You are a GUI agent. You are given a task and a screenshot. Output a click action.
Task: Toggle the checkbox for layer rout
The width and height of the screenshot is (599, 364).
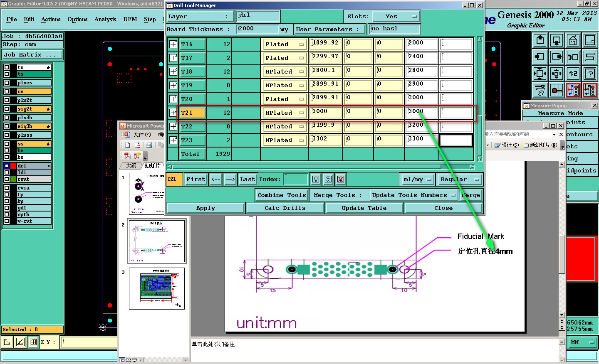pyautogui.click(x=7, y=179)
